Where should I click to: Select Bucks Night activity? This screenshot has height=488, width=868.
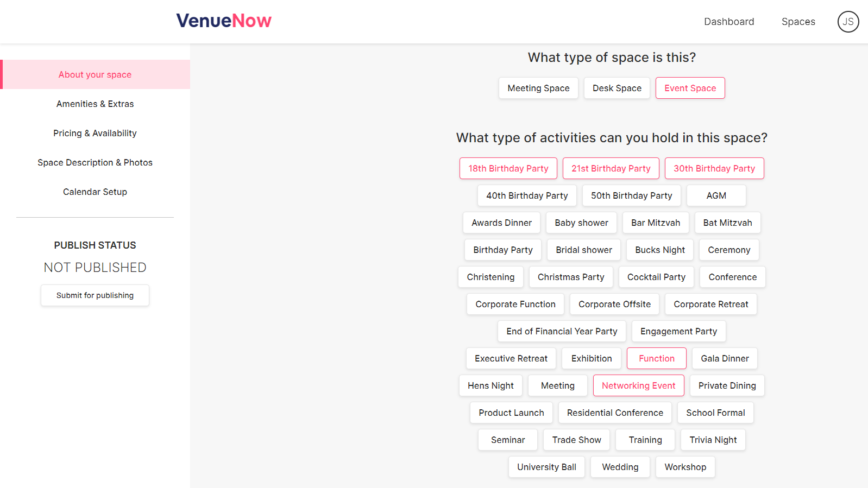pos(660,250)
